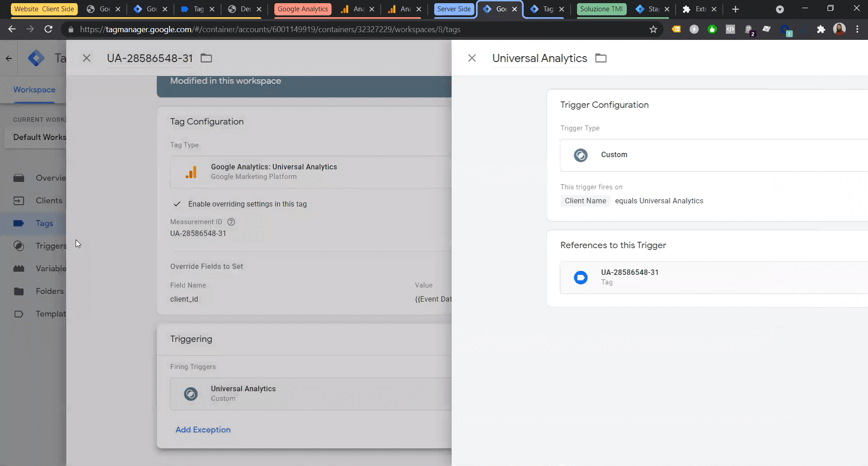
Task: Bookmark this page with star icon
Action: tap(653, 29)
